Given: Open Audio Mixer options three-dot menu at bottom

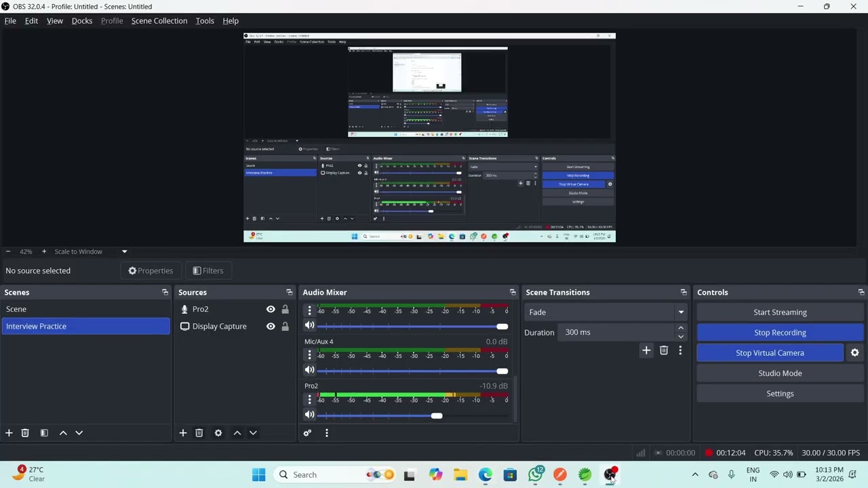Looking at the screenshot, I should coord(326,432).
